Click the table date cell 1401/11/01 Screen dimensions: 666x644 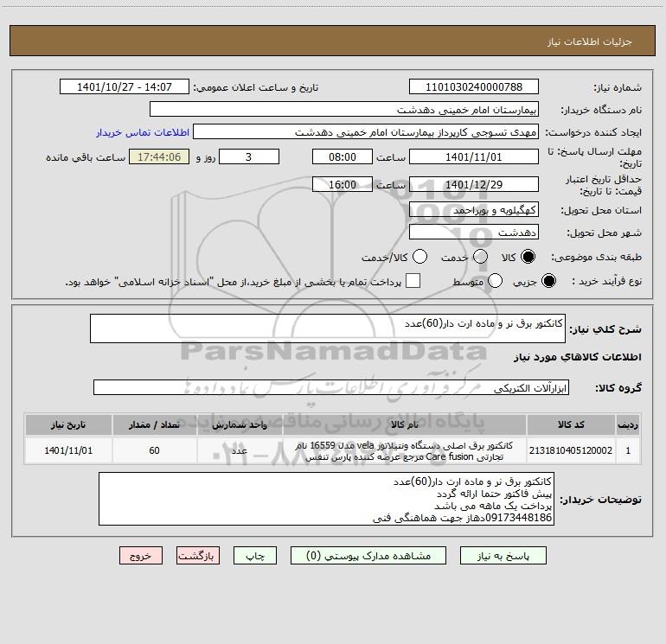click(68, 450)
